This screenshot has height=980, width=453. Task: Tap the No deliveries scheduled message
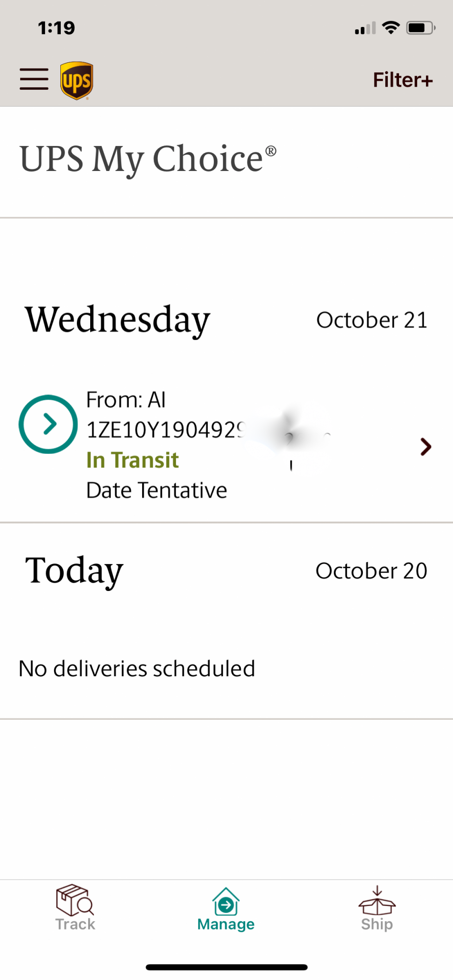tap(137, 668)
